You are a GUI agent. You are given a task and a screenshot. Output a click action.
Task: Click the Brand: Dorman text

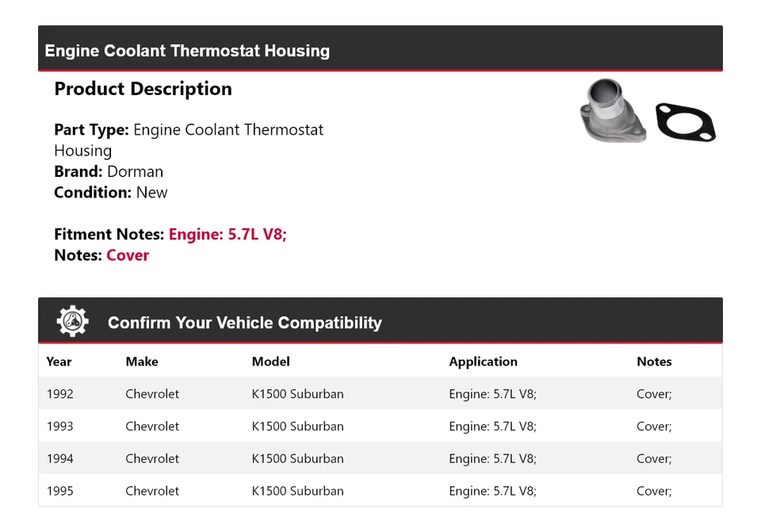109,171
